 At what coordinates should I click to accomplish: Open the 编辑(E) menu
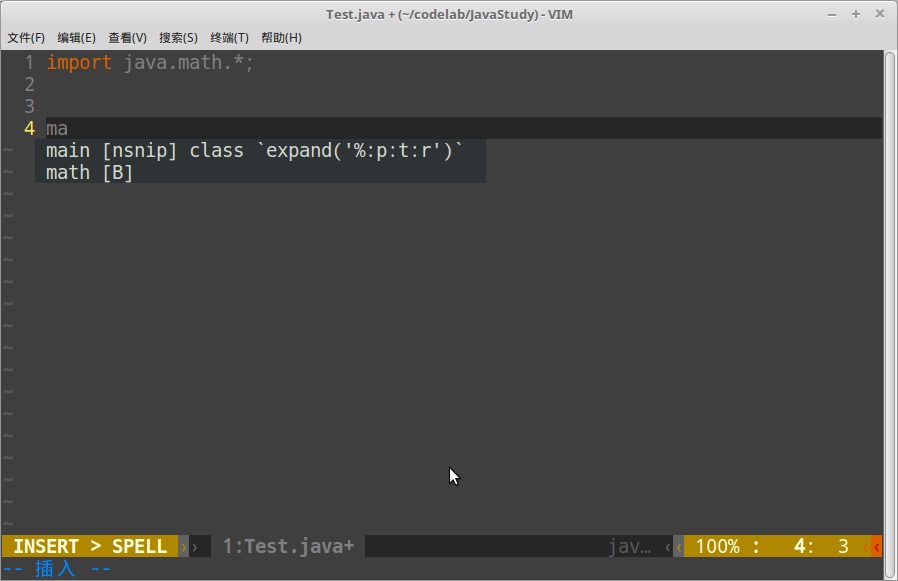click(x=76, y=38)
